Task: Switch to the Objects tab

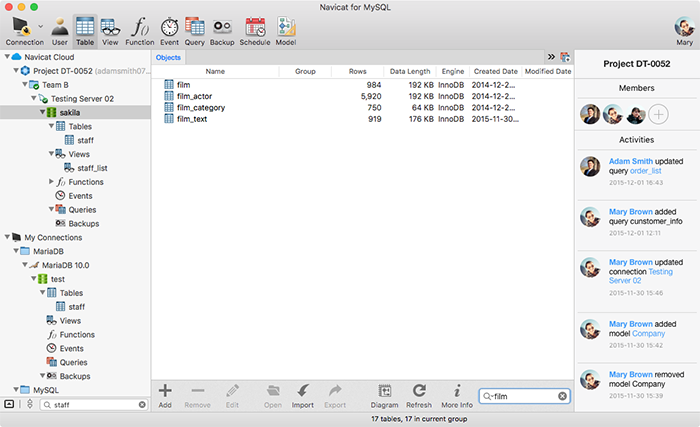Action: point(168,57)
